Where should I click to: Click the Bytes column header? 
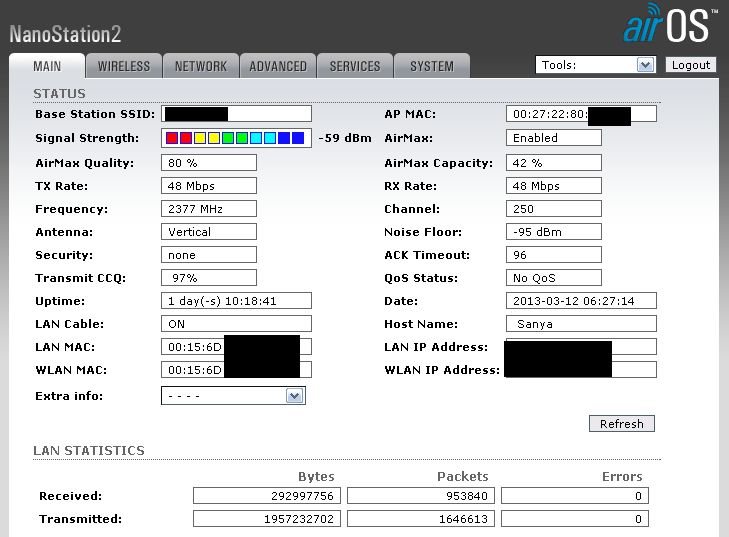tap(316, 477)
